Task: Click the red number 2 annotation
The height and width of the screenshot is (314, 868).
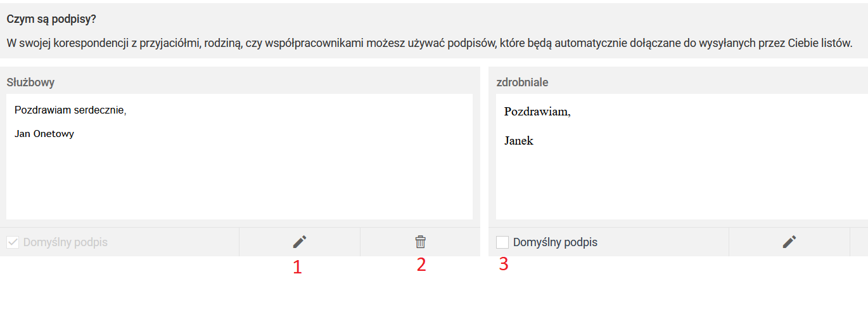Action: click(421, 265)
